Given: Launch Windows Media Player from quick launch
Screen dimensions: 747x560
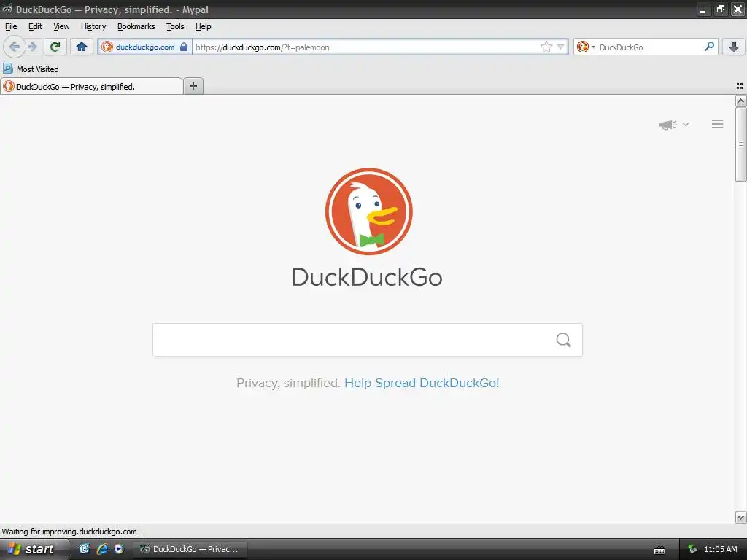Looking at the screenshot, I should pos(119,549).
